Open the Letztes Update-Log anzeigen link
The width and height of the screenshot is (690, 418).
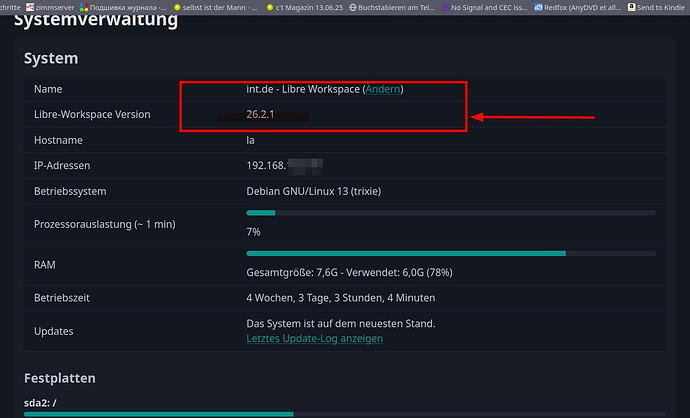(315, 338)
